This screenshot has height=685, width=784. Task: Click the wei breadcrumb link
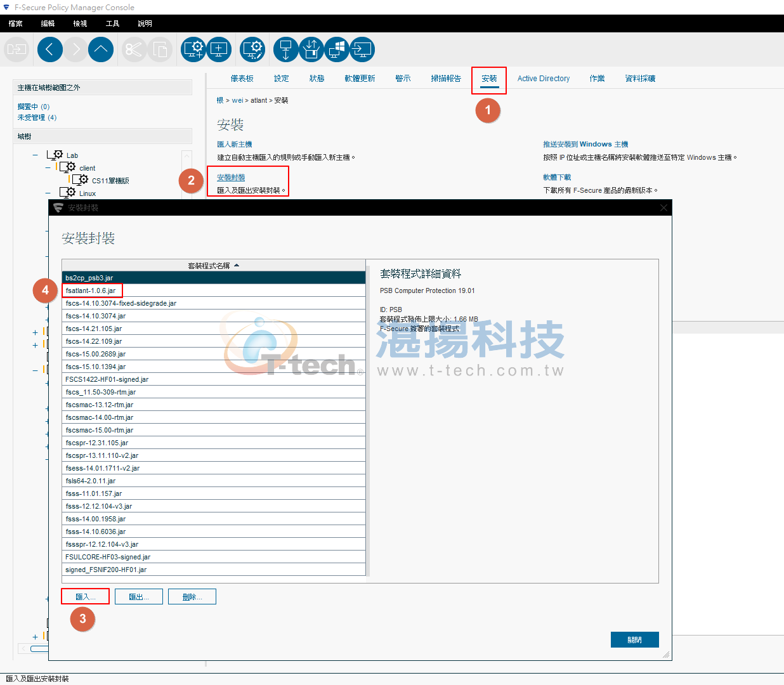(237, 100)
